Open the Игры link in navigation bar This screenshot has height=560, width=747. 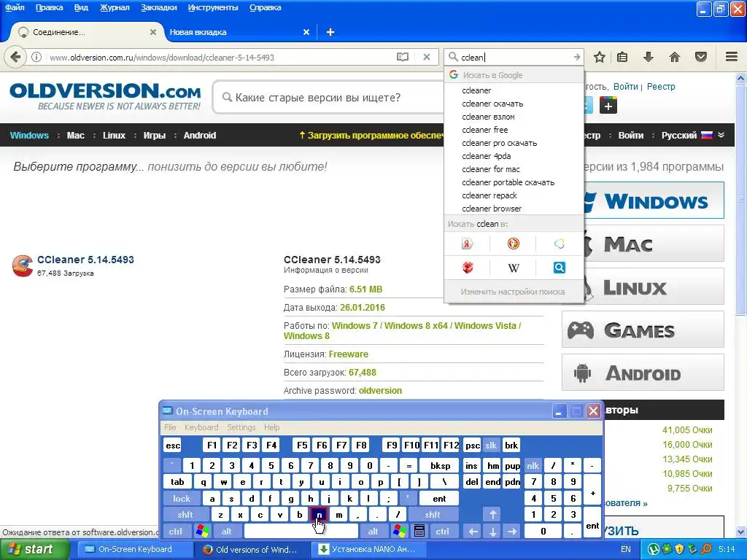click(155, 135)
